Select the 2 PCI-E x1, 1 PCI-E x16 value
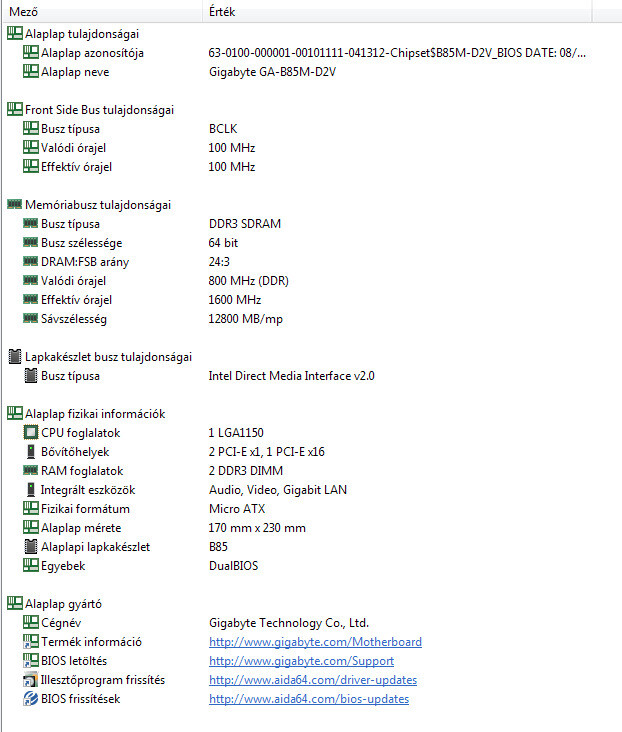Viewport: 622px width, 732px height. pyautogui.click(x=266, y=452)
